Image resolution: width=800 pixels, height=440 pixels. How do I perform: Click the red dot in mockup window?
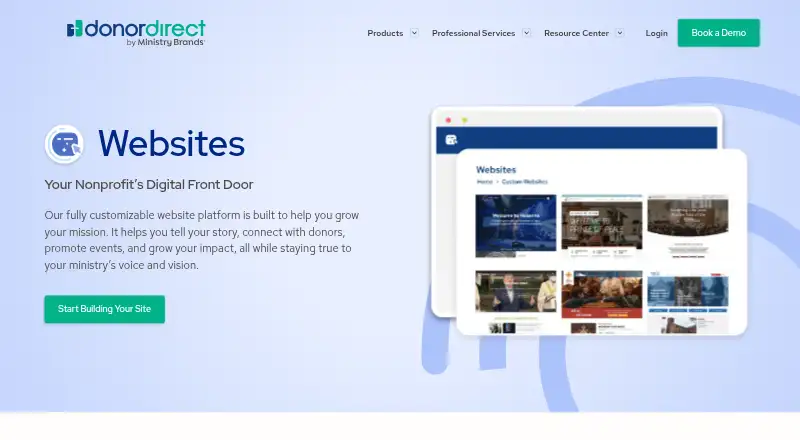[x=448, y=120]
